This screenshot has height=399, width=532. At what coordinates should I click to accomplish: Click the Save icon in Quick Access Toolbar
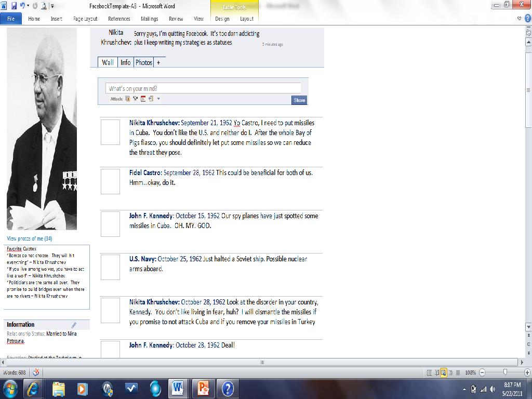pos(14,6)
